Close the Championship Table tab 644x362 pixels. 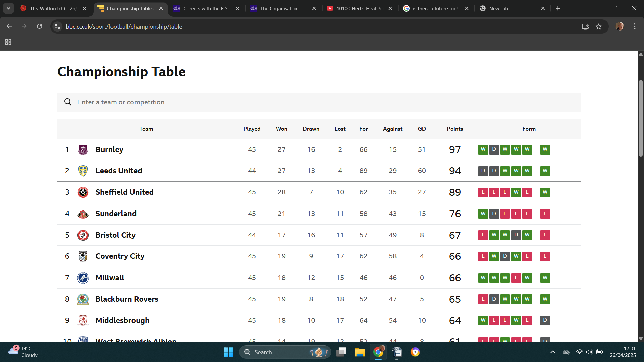[x=161, y=9]
